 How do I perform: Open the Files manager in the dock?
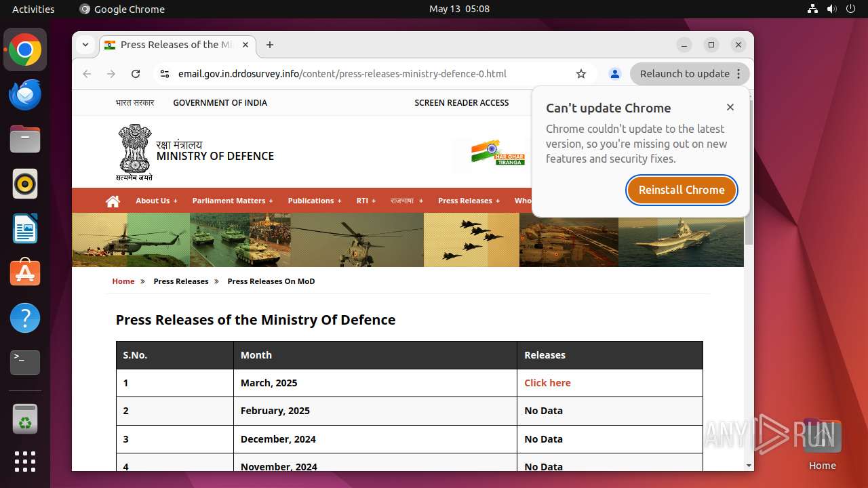(25, 140)
